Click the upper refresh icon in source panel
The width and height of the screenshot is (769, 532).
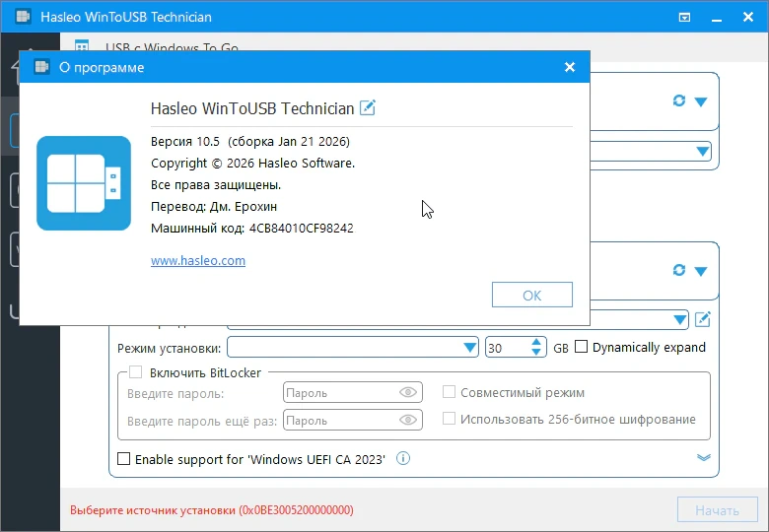678,101
